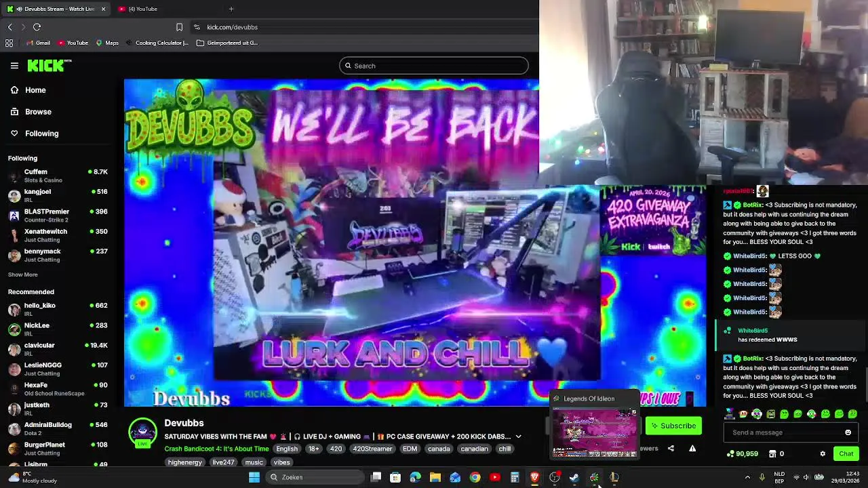868x488 pixels.
Task: Click the Devubbs channel avatar
Action: click(x=143, y=433)
